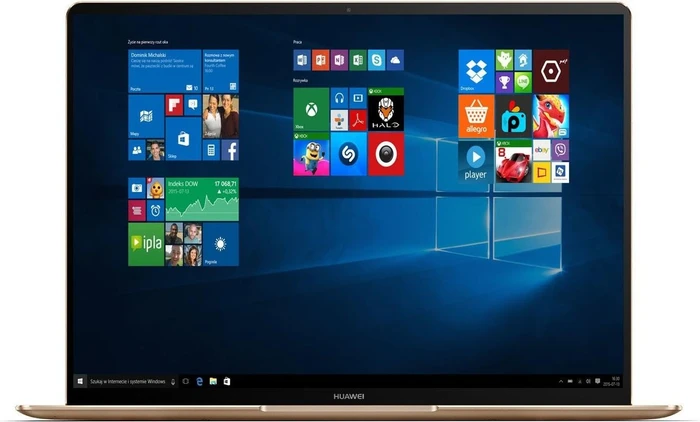Launch the OneNote tile
This screenshot has height=422, width=700.
tap(339, 60)
